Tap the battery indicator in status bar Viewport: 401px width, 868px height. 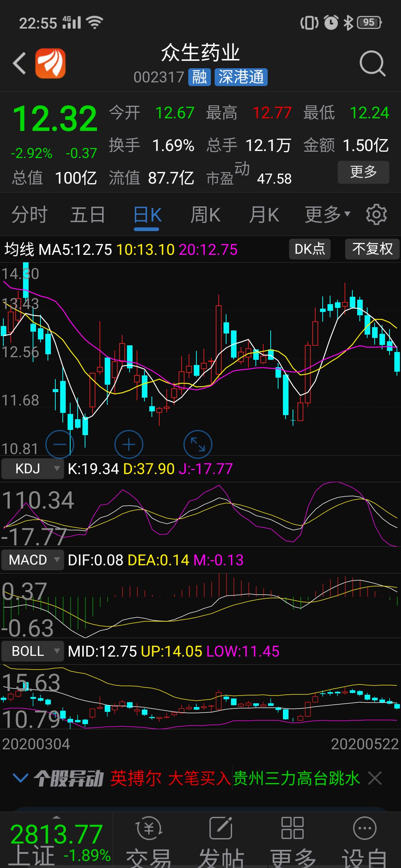pyautogui.click(x=369, y=23)
